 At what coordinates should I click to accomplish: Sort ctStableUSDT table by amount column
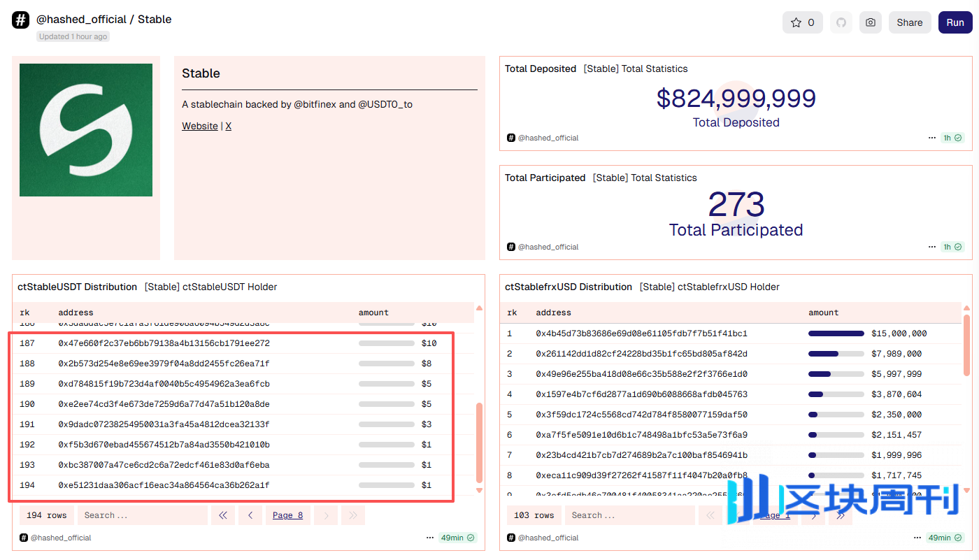[373, 313]
